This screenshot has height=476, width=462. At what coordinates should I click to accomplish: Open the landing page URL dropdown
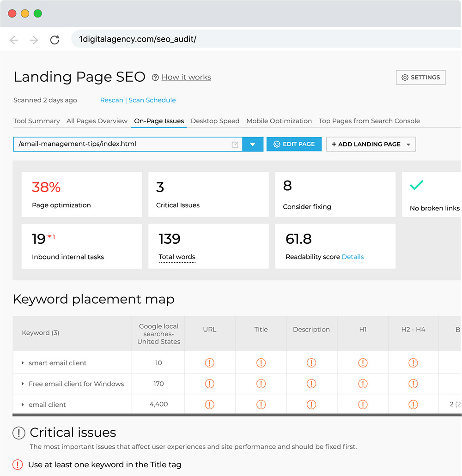[x=253, y=144]
